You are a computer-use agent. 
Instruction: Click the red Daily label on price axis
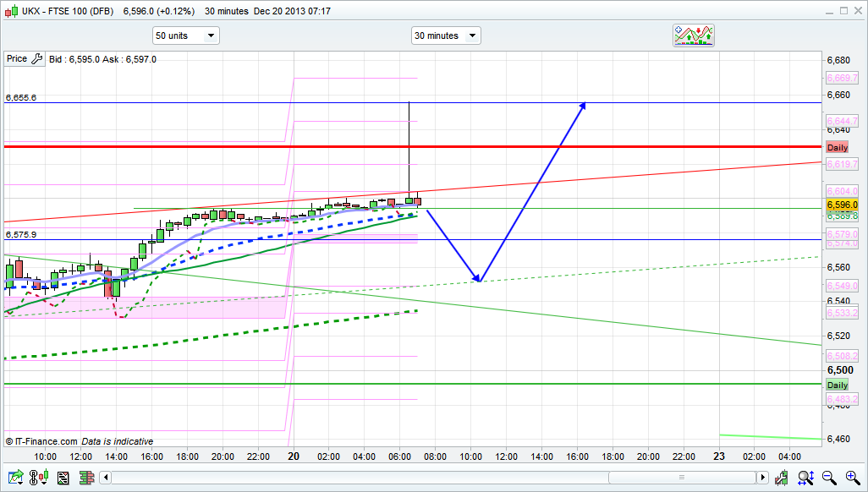[837, 147]
